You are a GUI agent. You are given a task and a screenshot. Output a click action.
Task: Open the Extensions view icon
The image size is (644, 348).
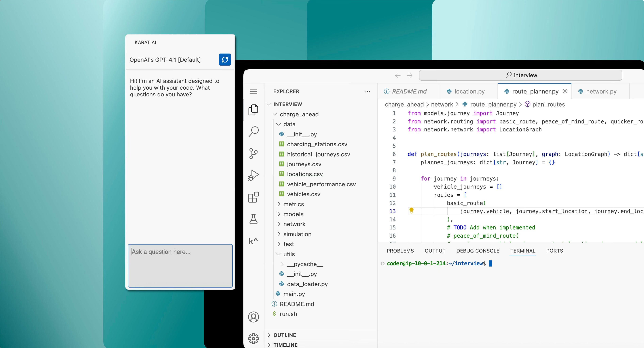pos(254,197)
